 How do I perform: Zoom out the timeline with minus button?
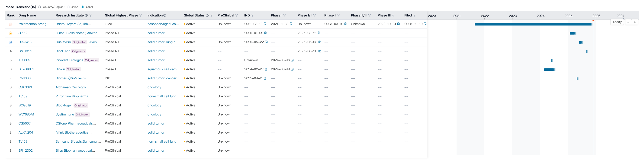click(628, 22)
